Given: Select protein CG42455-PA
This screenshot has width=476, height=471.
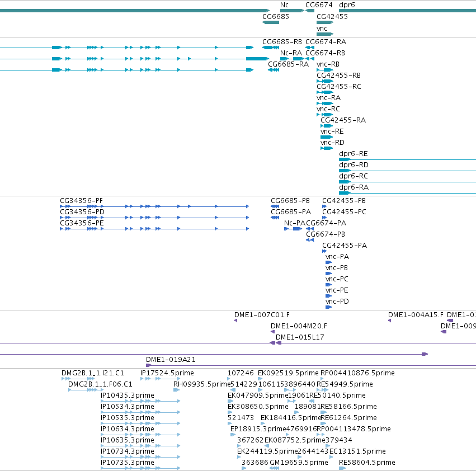Looking at the screenshot, I should tap(345, 246).
